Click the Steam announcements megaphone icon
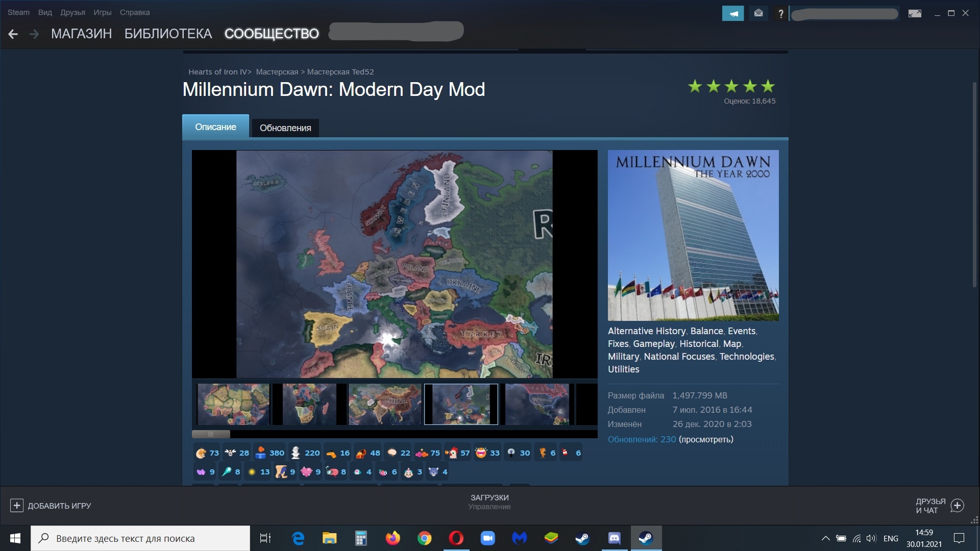This screenshot has height=551, width=980. click(x=733, y=14)
